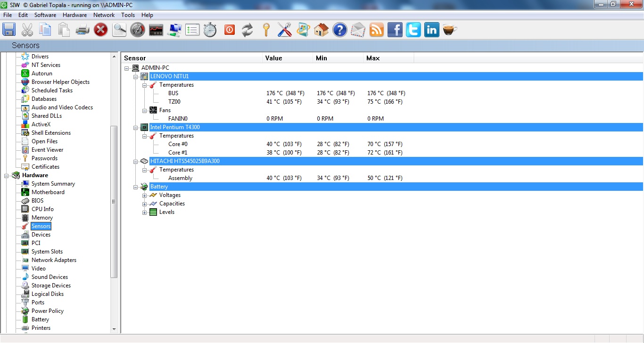Click the Print toolbar icon
The height and width of the screenshot is (343, 644).
point(83,30)
